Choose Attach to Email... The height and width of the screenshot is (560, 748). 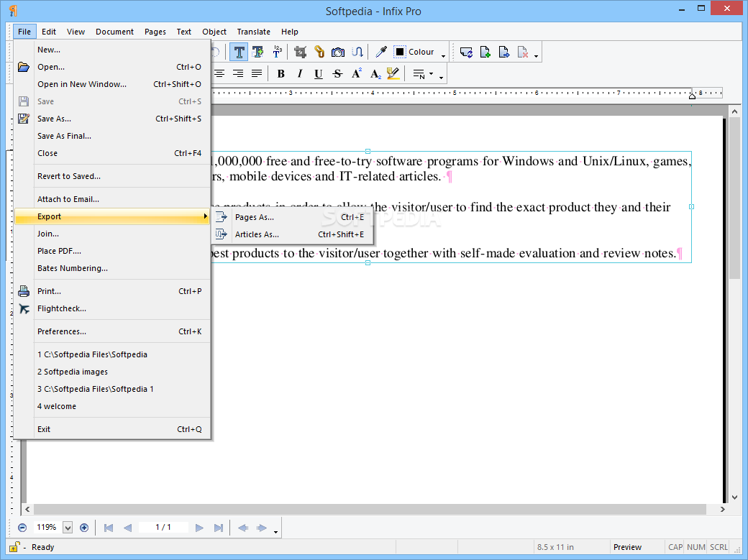113,199
